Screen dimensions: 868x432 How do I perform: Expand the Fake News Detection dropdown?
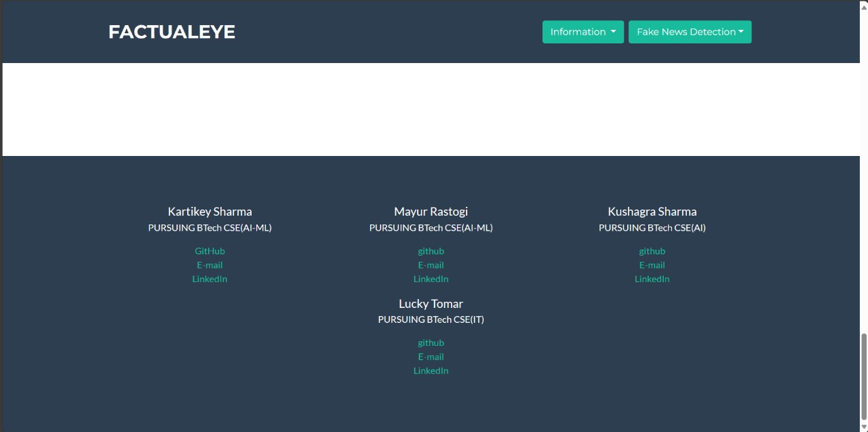coord(690,32)
